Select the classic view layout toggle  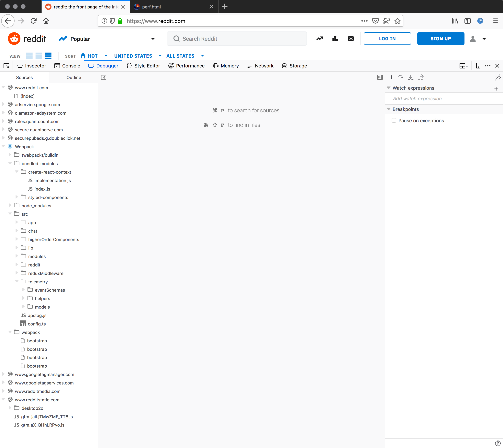pos(39,56)
